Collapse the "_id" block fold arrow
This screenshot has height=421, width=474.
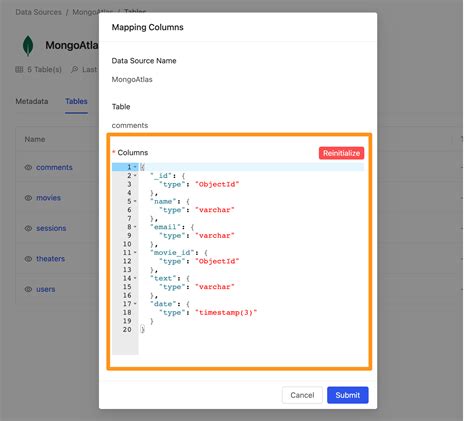(135, 175)
